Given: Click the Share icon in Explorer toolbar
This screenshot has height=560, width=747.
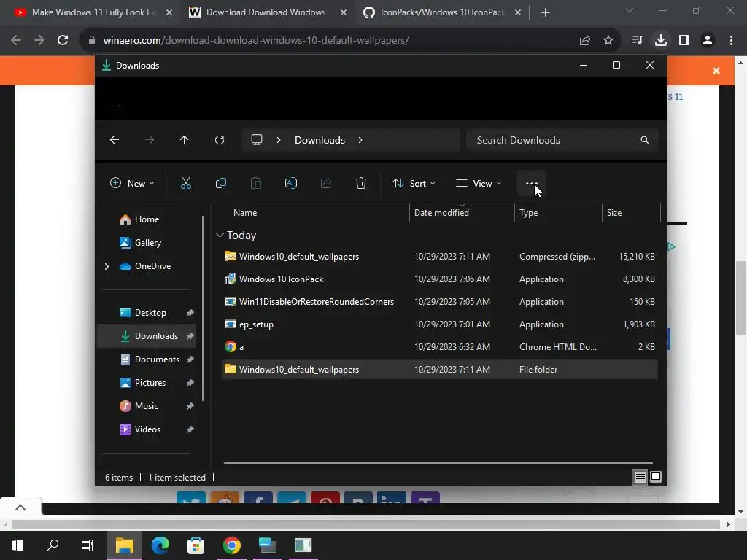Looking at the screenshot, I should click(x=326, y=183).
